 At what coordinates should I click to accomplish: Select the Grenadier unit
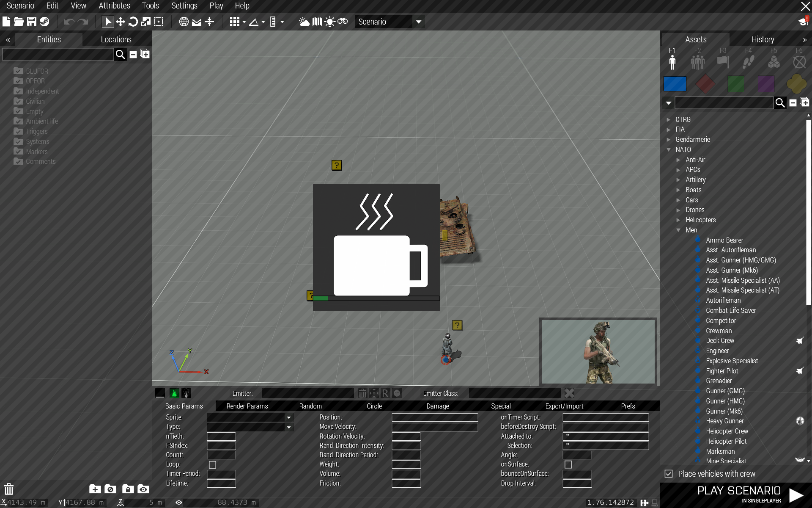719,381
